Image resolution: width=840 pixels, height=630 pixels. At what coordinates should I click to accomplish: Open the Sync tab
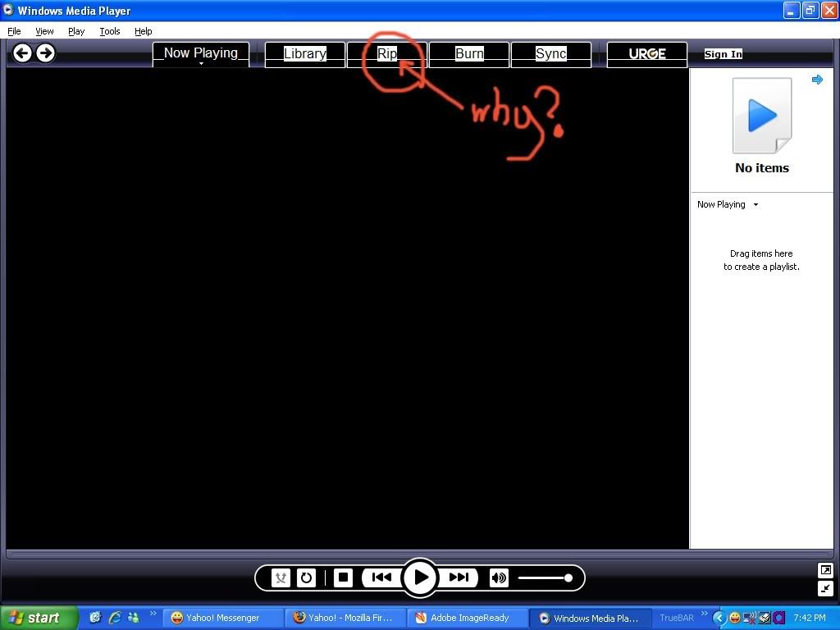point(551,54)
